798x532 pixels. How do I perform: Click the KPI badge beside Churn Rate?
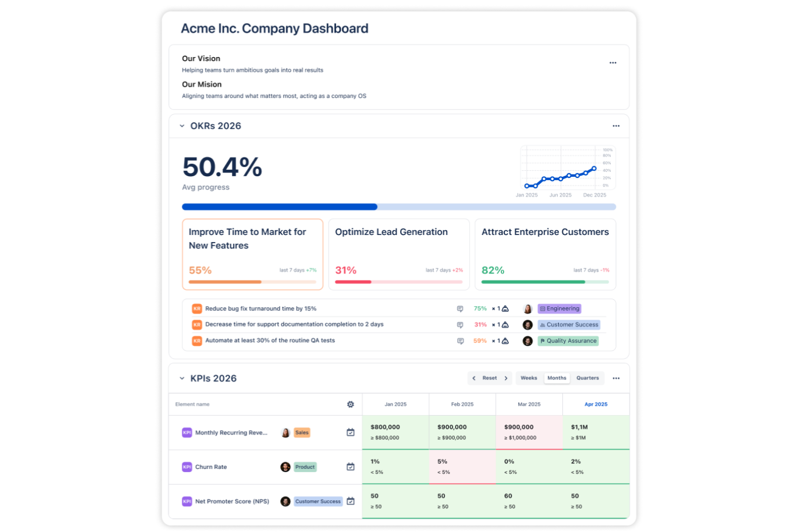click(187, 467)
